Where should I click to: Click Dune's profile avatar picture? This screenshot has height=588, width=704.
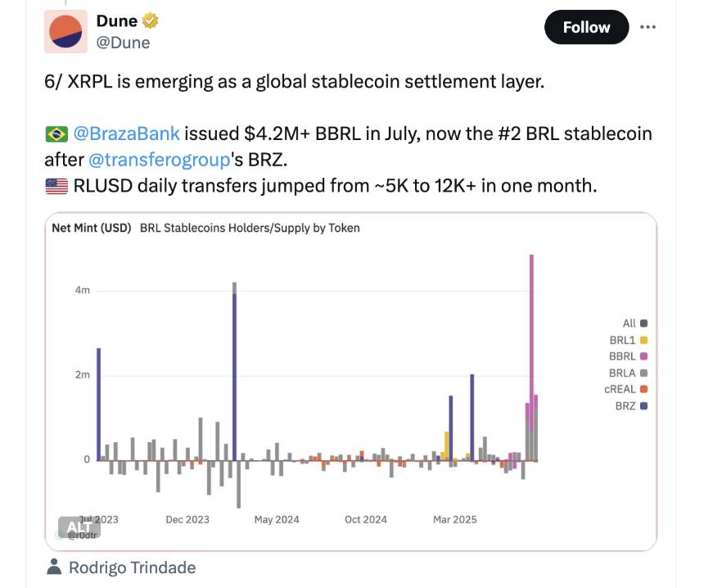pyautogui.click(x=65, y=29)
